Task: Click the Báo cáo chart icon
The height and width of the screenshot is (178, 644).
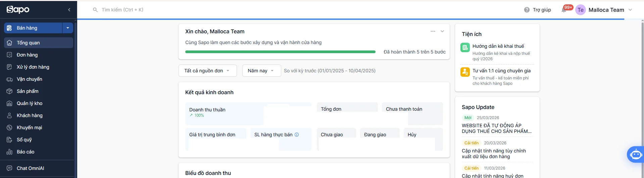Action: tap(9, 152)
